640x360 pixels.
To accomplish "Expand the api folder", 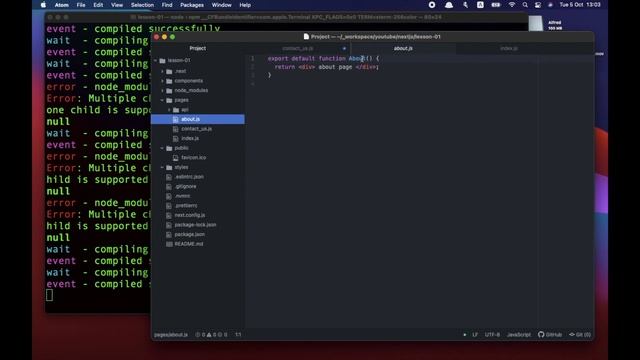I will [x=169, y=109].
